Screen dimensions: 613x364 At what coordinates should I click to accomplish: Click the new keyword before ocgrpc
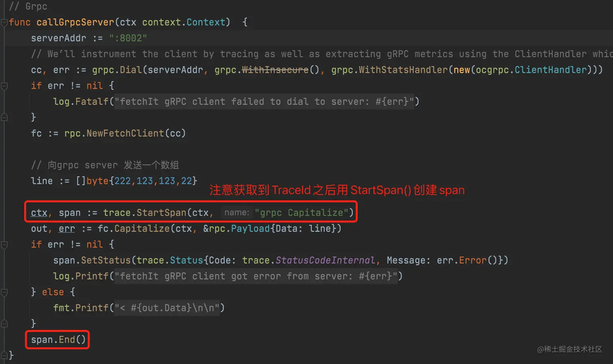[462, 70]
